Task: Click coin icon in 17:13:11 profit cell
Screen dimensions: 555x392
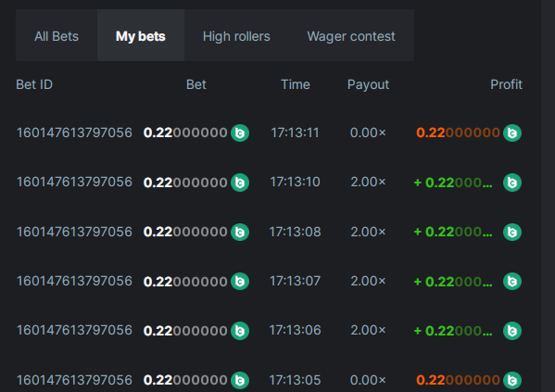Action: click(512, 133)
